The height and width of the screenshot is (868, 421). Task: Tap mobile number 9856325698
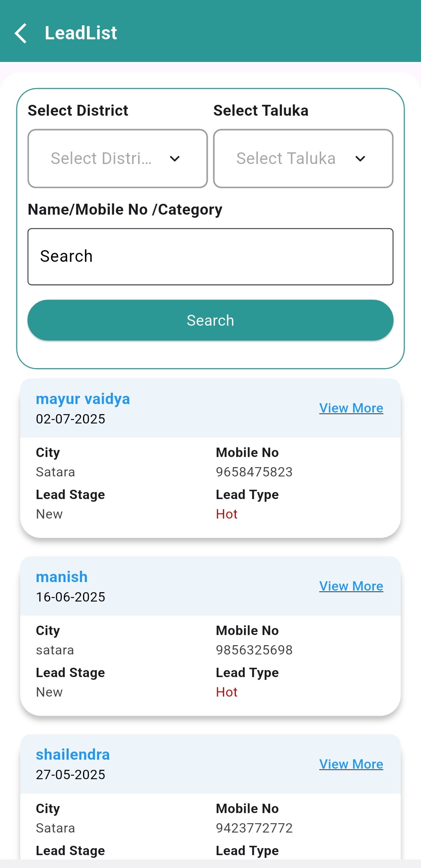pos(254,650)
